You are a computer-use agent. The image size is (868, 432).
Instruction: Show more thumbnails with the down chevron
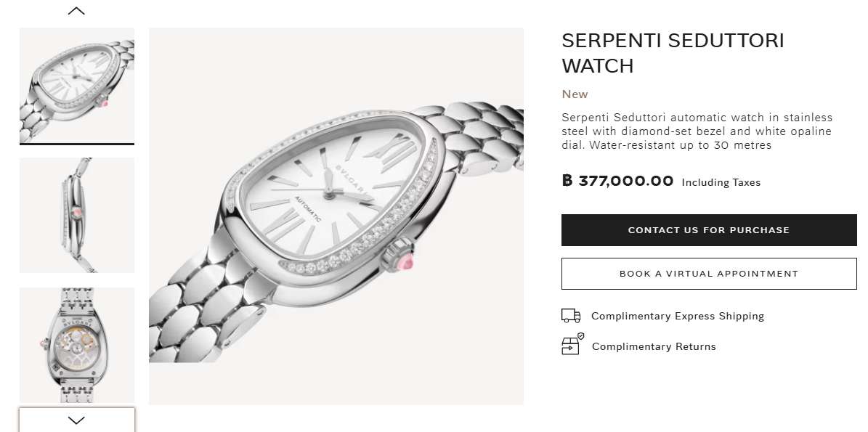pos(76,420)
